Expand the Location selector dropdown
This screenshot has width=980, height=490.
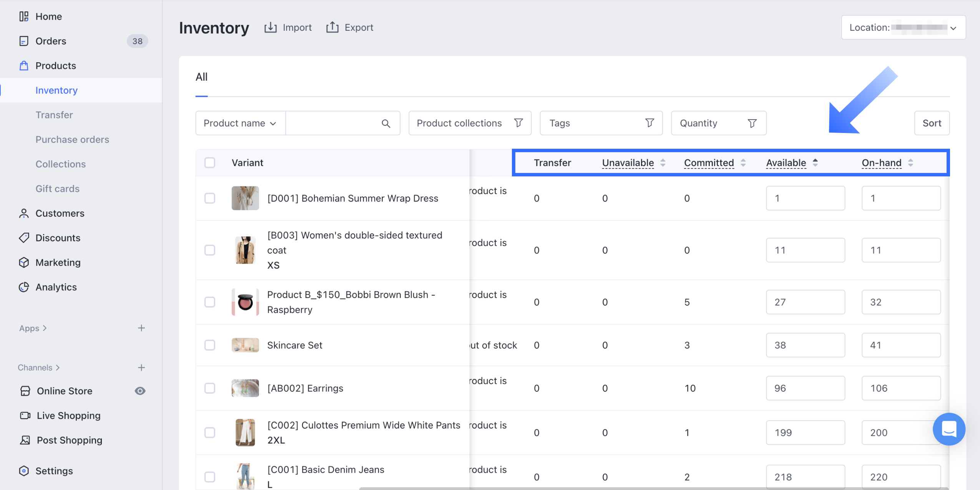tap(903, 28)
